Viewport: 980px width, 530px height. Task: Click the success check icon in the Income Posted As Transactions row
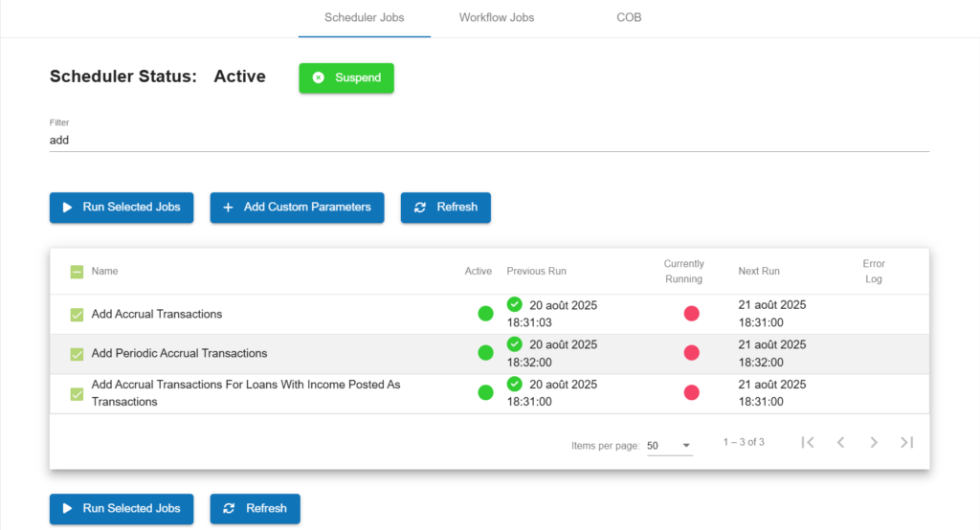514,384
